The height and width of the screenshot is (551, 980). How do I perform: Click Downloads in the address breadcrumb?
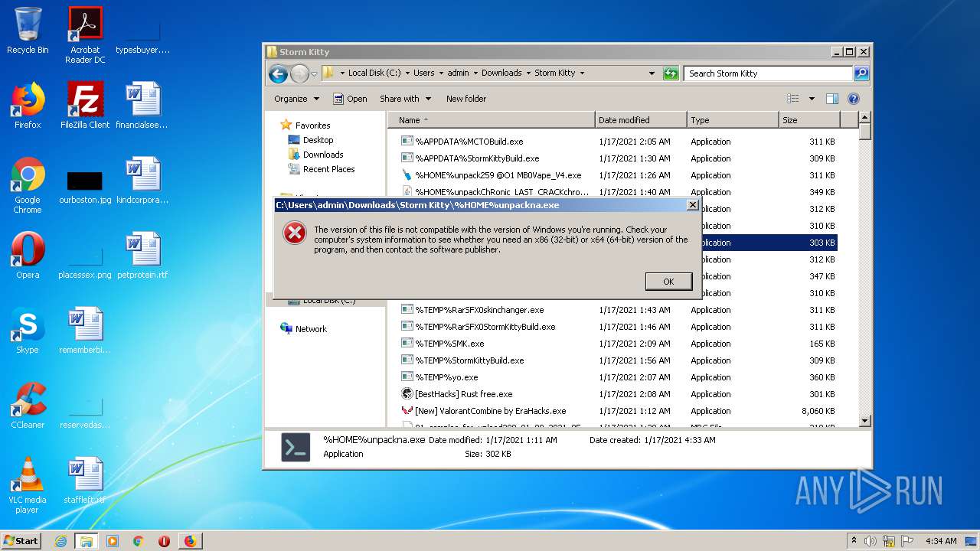coord(501,73)
